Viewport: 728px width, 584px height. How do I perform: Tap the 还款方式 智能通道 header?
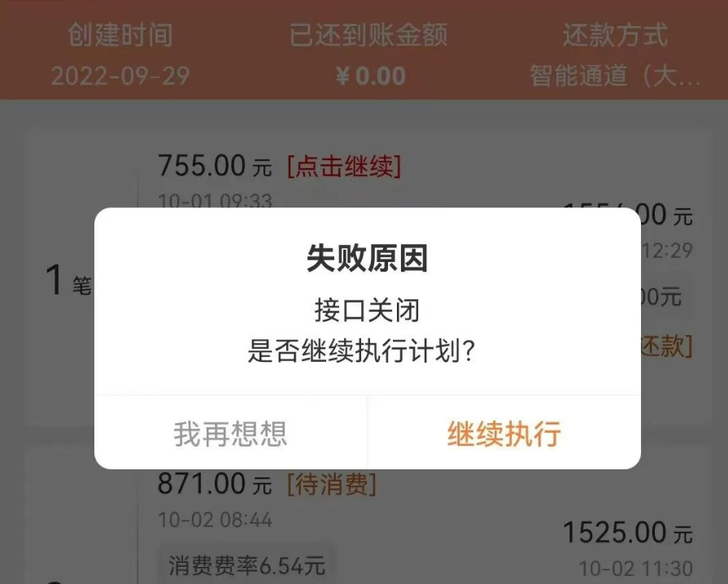click(615, 54)
